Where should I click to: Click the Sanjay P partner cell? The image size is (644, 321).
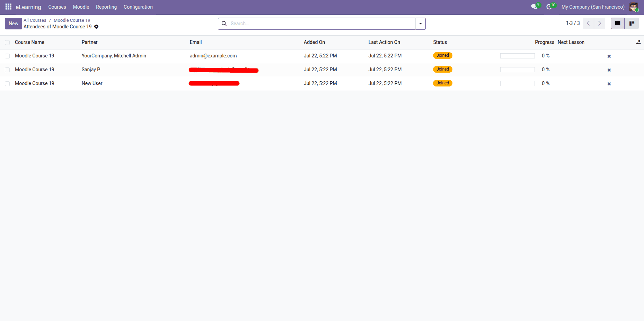[91, 70]
